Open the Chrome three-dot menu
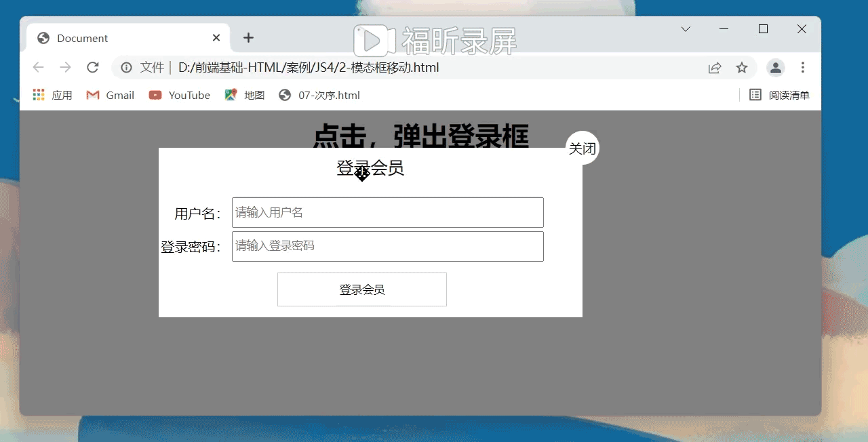Screen dimensions: 868x442 click(x=803, y=68)
